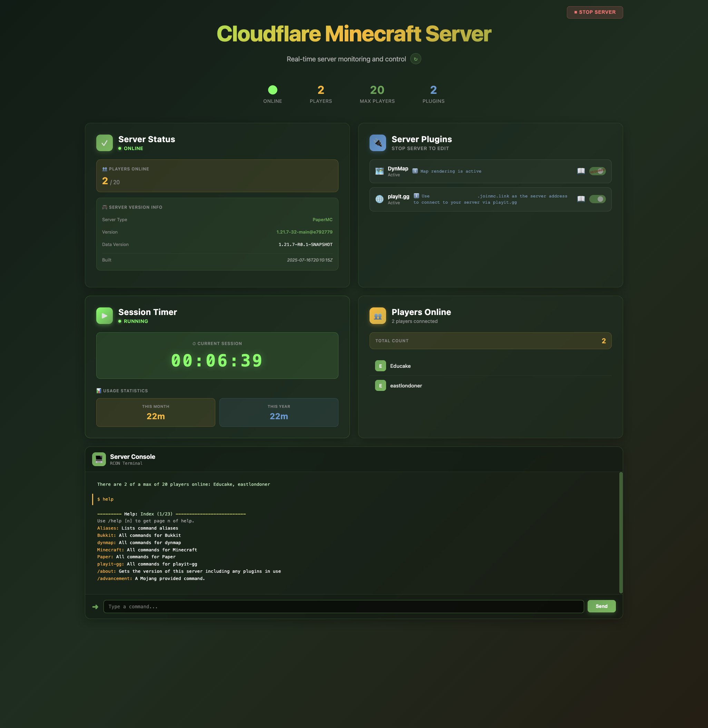Image resolution: width=708 pixels, height=728 pixels.
Task: Click the console scrollbar
Action: click(621, 532)
